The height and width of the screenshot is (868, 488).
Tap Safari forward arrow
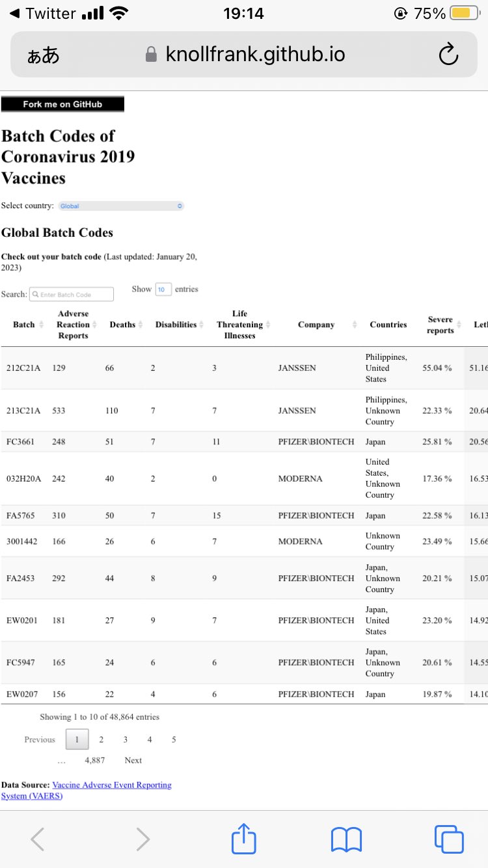click(143, 839)
